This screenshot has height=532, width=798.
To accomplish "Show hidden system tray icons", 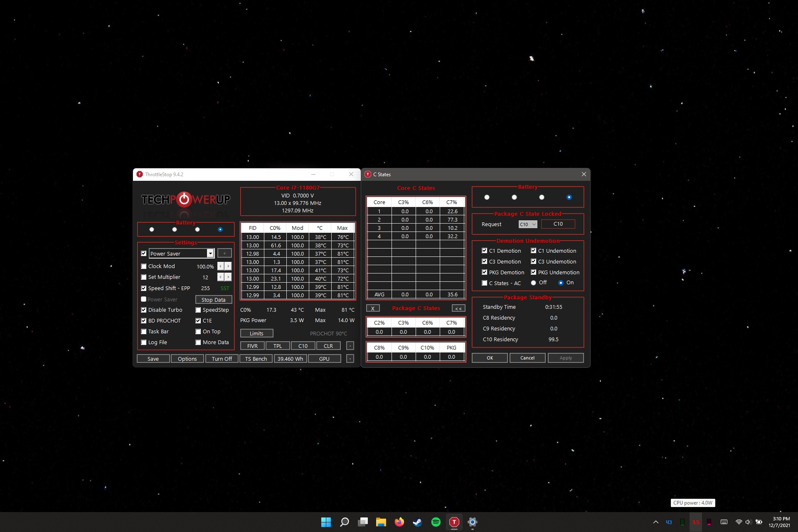I will [655, 522].
